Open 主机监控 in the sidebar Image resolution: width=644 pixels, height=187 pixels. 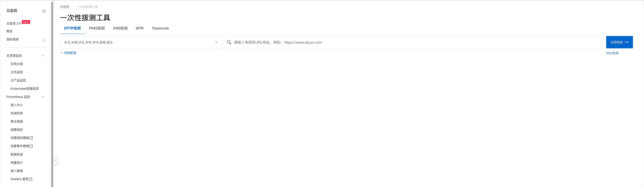point(17,72)
